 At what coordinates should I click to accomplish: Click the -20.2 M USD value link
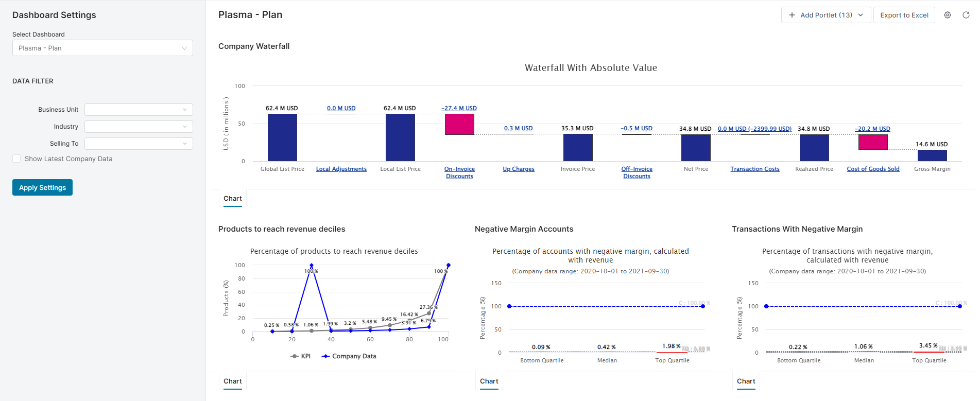[x=872, y=129]
